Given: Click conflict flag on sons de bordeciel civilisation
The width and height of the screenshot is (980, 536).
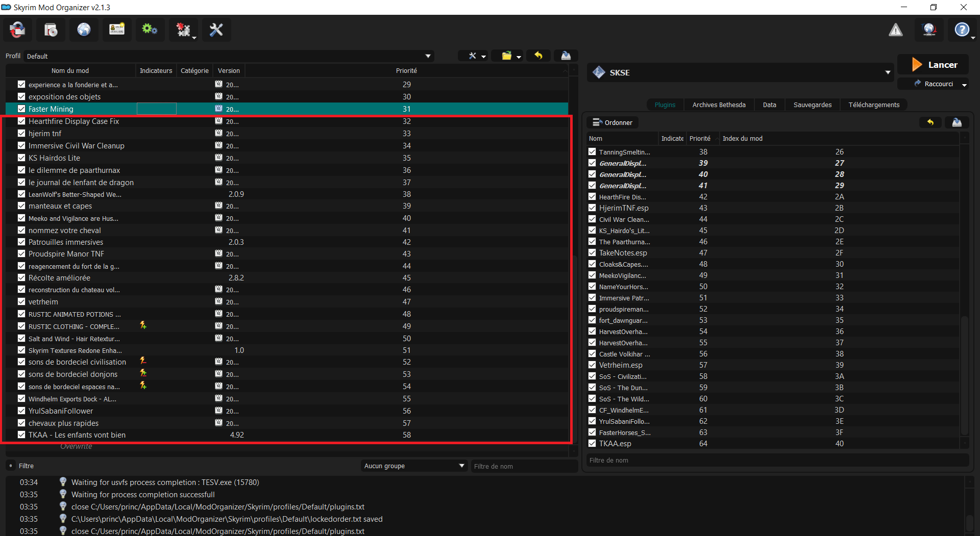Looking at the screenshot, I should tap(143, 361).
